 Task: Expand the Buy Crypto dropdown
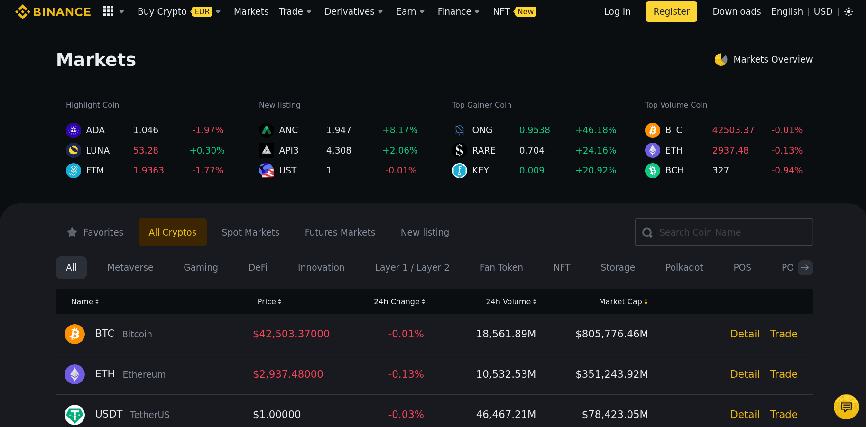pos(218,12)
